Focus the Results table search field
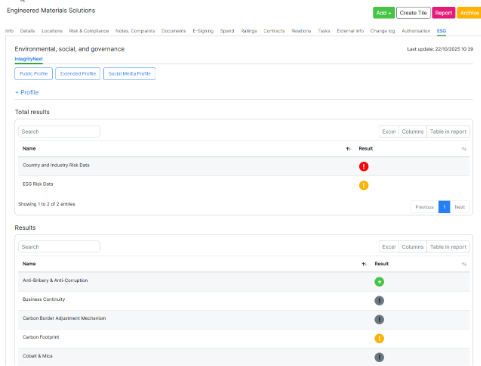481x366 pixels. click(x=59, y=247)
